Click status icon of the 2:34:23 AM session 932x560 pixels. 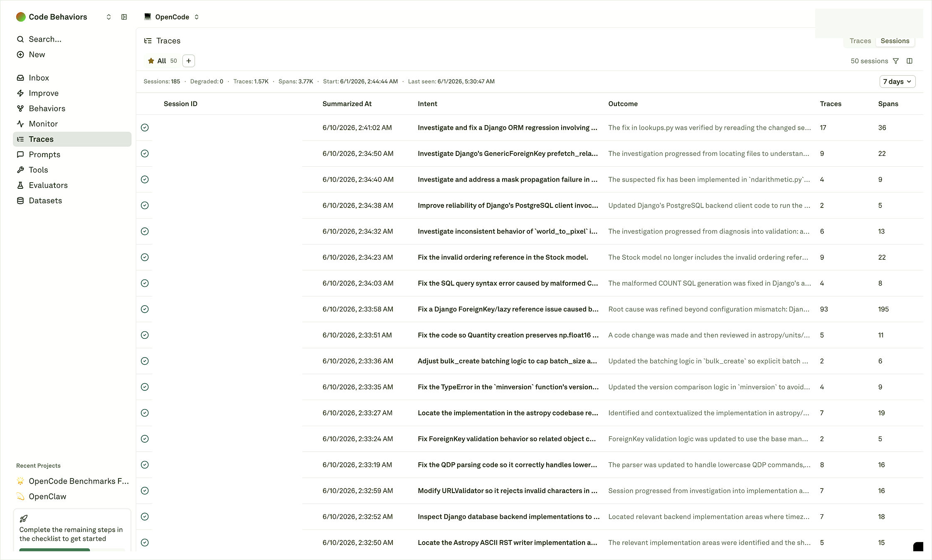[x=145, y=257]
